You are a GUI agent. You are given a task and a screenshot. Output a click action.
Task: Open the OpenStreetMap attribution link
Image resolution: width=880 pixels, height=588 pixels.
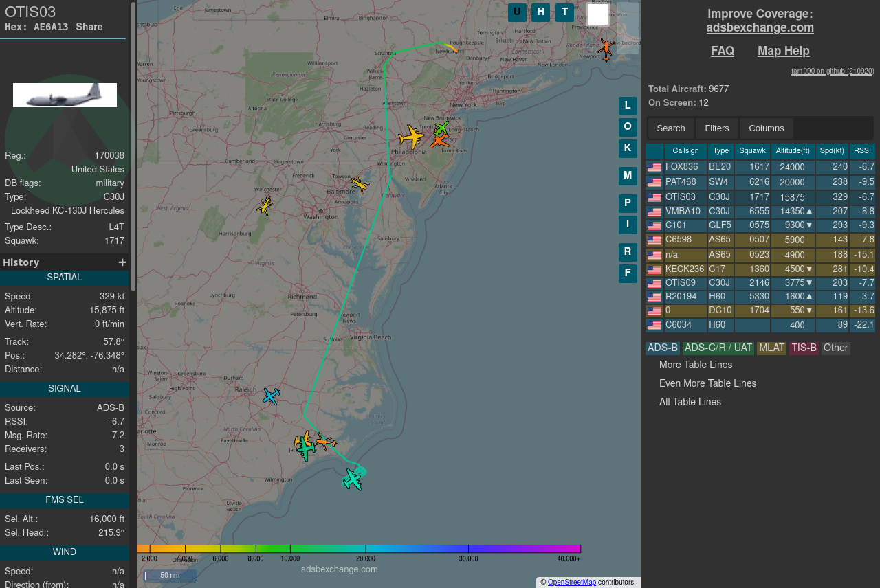click(x=572, y=583)
